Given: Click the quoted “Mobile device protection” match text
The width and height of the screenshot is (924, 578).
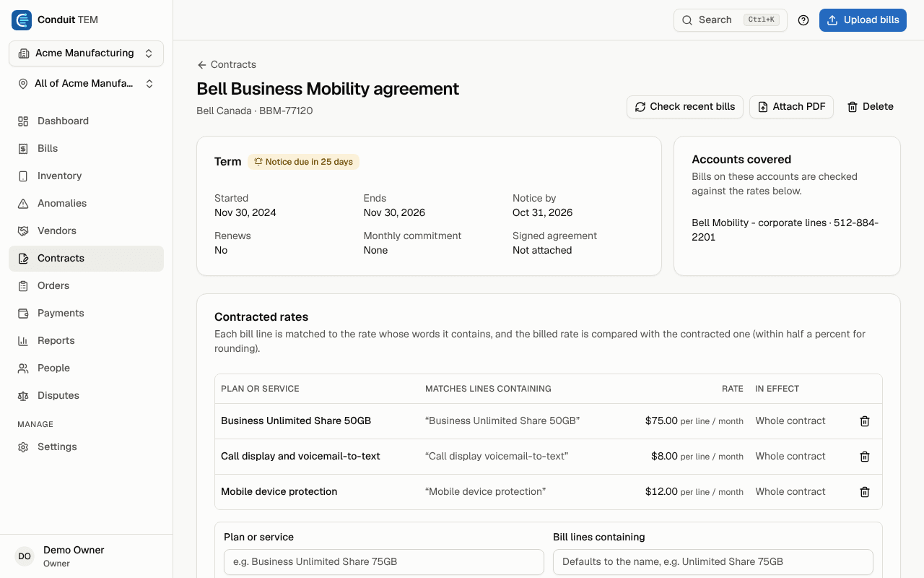Looking at the screenshot, I should pyautogui.click(x=485, y=492).
